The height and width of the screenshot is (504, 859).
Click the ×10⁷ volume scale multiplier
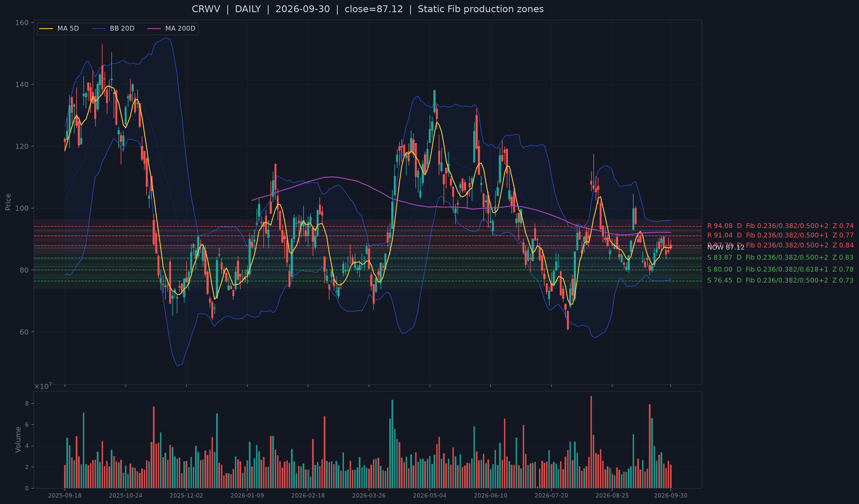[x=43, y=386]
